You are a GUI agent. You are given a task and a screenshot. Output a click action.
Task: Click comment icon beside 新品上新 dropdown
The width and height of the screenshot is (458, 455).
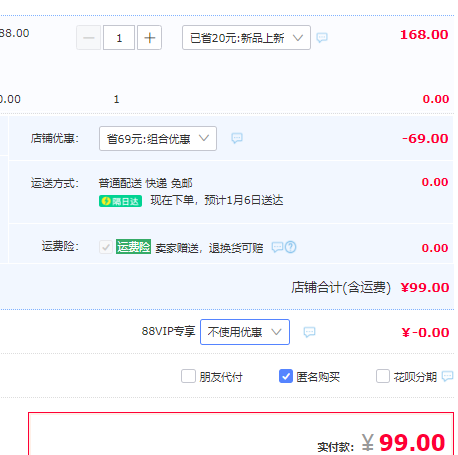(x=322, y=37)
